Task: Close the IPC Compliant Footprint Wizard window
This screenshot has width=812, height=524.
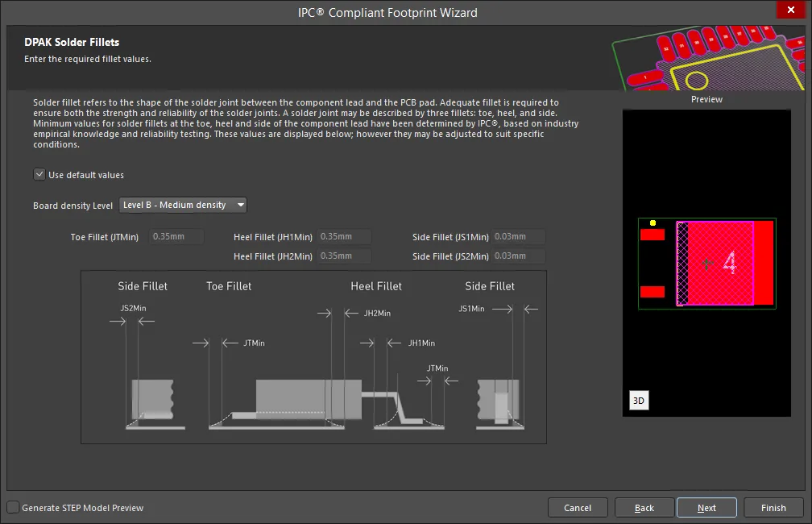Action: [791, 10]
